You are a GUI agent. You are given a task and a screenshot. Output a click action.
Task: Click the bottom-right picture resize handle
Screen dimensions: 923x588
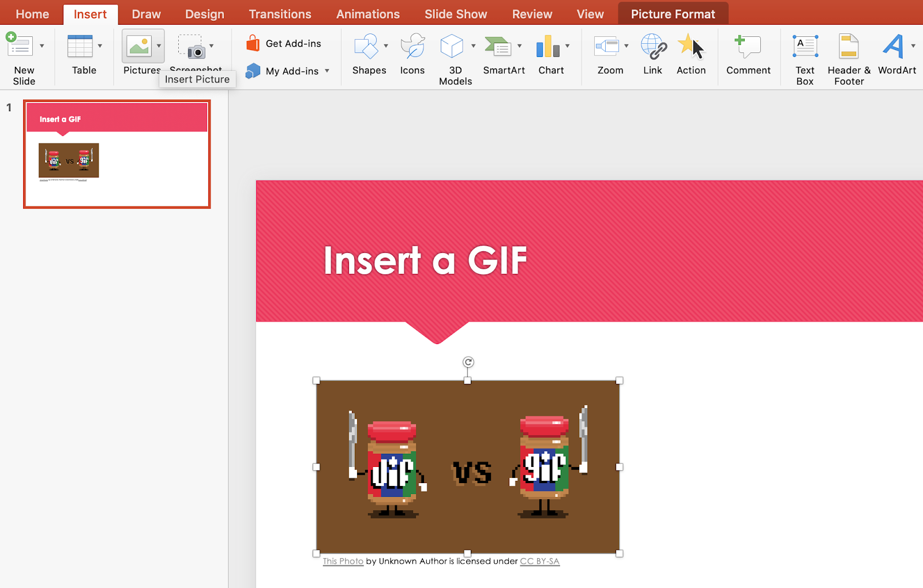pos(620,553)
